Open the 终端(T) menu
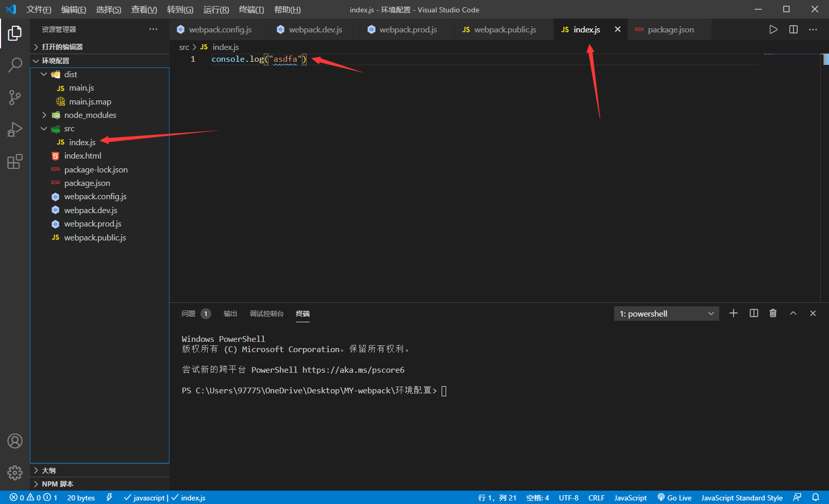The width and height of the screenshot is (829, 504). pyautogui.click(x=251, y=10)
